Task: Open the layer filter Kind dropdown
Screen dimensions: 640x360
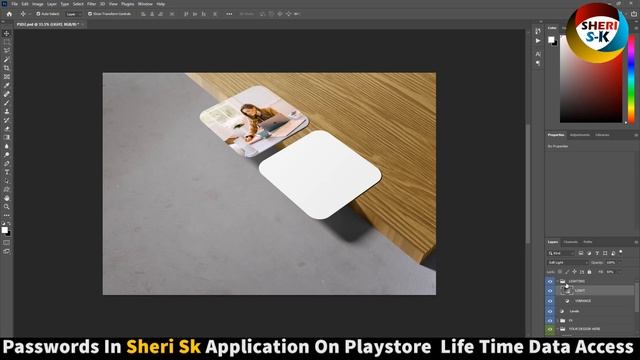Action: 561,253
